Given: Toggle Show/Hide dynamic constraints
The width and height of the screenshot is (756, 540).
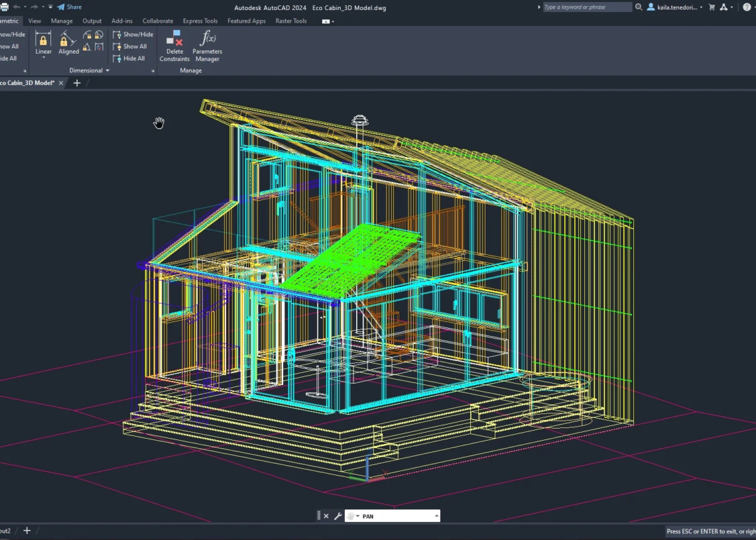Looking at the screenshot, I should 133,34.
